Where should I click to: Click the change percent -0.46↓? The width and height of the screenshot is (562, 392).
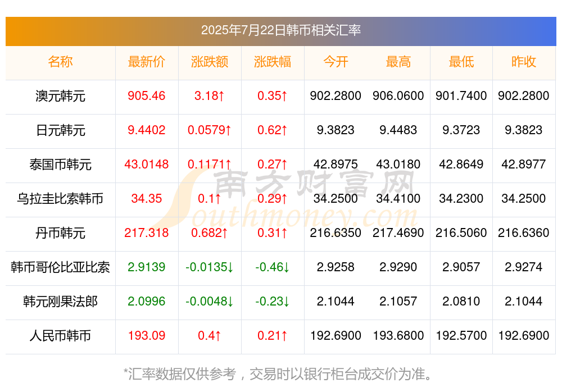tap(273, 267)
